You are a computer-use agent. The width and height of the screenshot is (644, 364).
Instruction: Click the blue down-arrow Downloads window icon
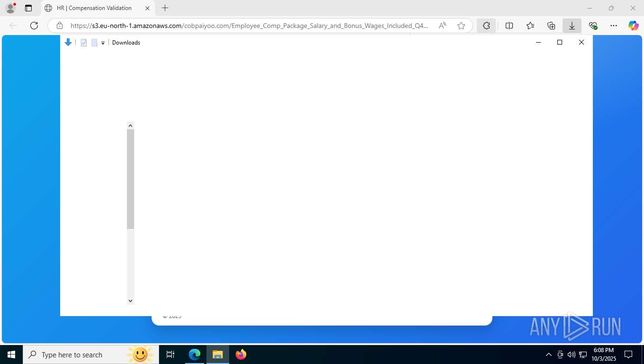point(68,43)
